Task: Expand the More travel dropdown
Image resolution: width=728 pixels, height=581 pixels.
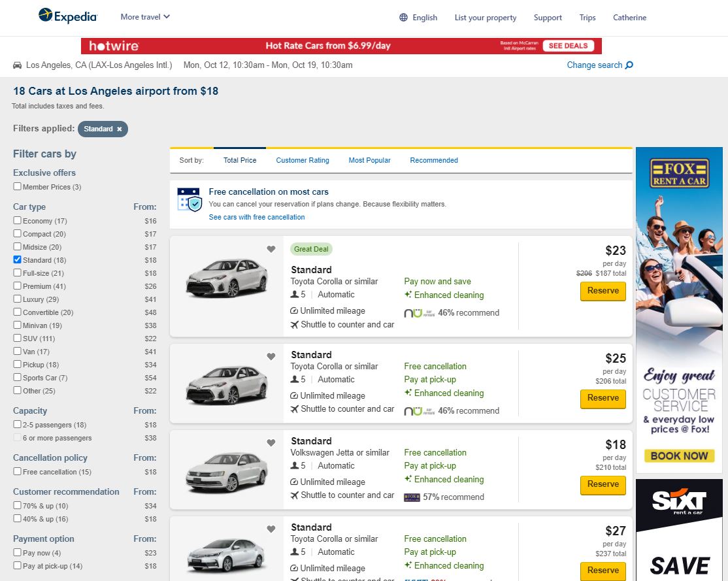Action: pos(145,17)
